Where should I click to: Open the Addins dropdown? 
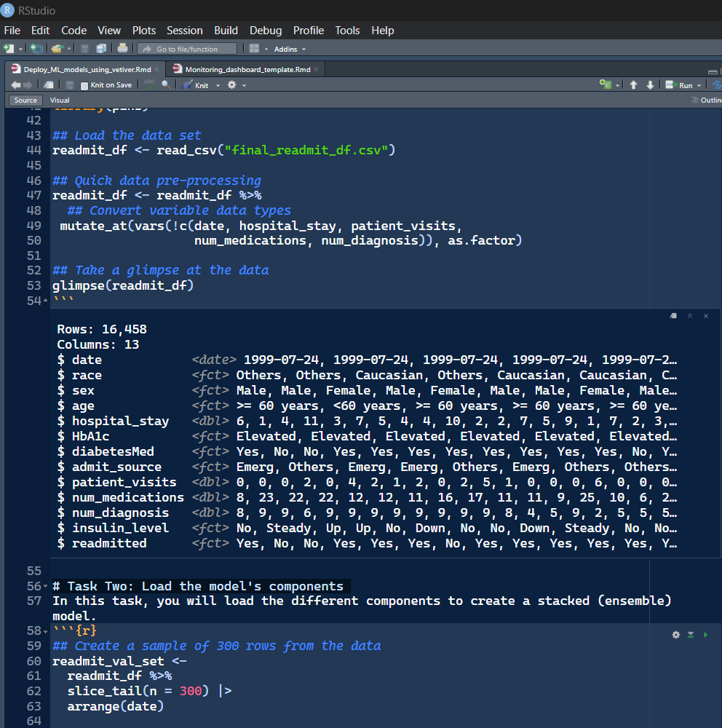290,49
